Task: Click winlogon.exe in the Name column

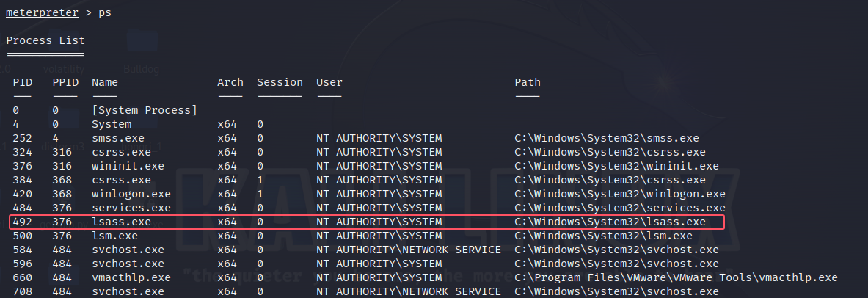Action: coord(131,194)
